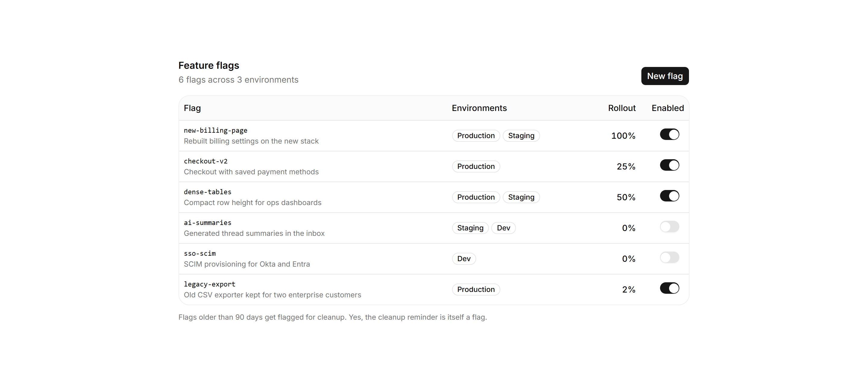Click 'Rebuilt billing settings on the new stack'
868x380 pixels.
(x=251, y=141)
